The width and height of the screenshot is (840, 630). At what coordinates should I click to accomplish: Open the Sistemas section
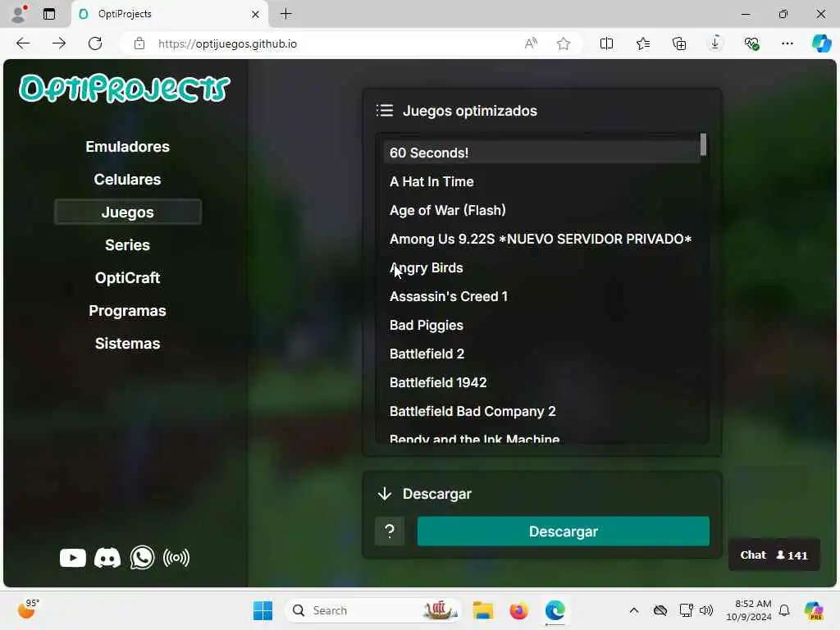[x=127, y=343]
